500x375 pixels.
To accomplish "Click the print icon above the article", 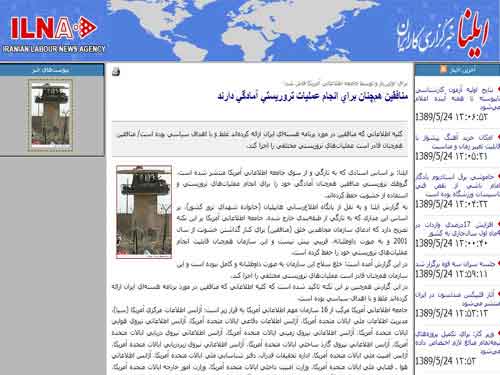I will pyautogui.click(x=116, y=71).
